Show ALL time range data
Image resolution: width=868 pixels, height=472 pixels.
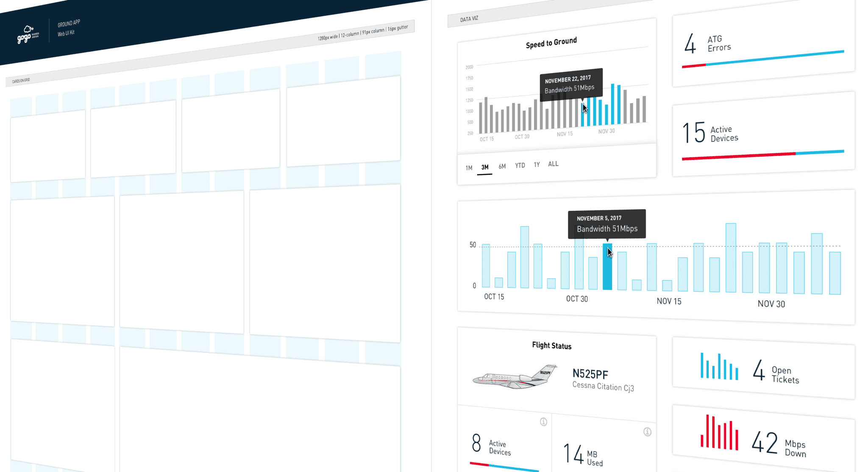pos(553,164)
